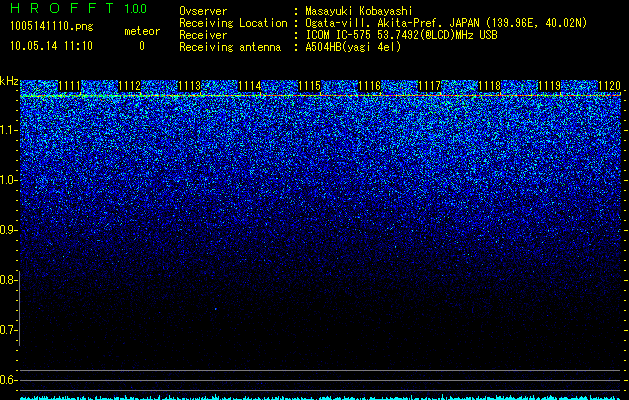The image size is (629, 400).
Task: Click the observer name Masayuki Kobayashi
Action: (x=359, y=12)
